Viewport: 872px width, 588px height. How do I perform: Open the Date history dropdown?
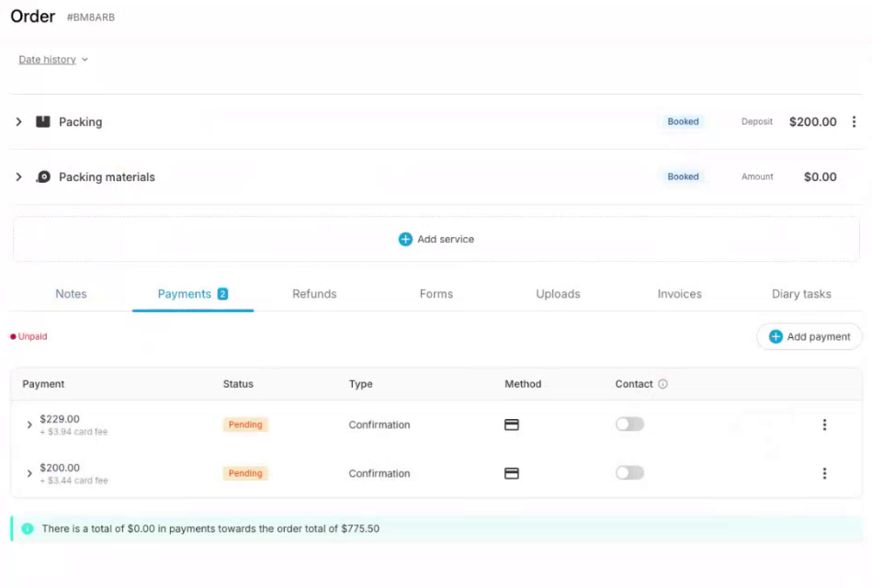(x=53, y=60)
